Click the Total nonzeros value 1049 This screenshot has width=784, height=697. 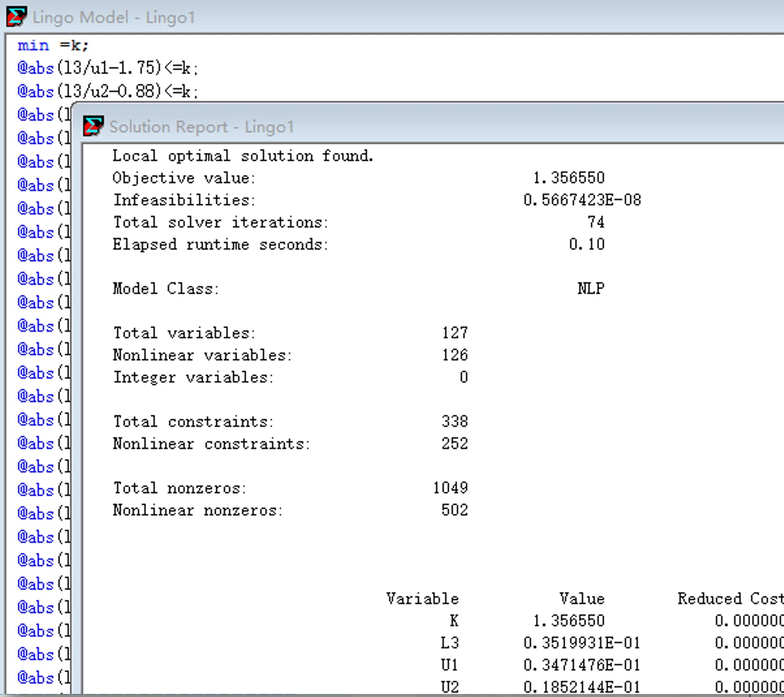point(451,488)
